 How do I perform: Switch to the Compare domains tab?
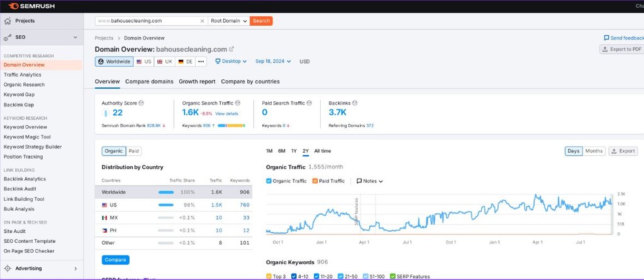(x=149, y=81)
